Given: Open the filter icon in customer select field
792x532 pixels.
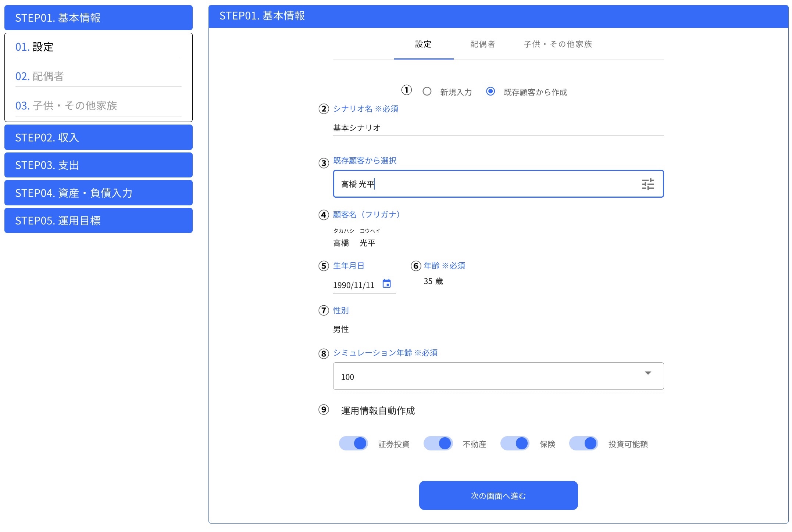Looking at the screenshot, I should [x=648, y=184].
